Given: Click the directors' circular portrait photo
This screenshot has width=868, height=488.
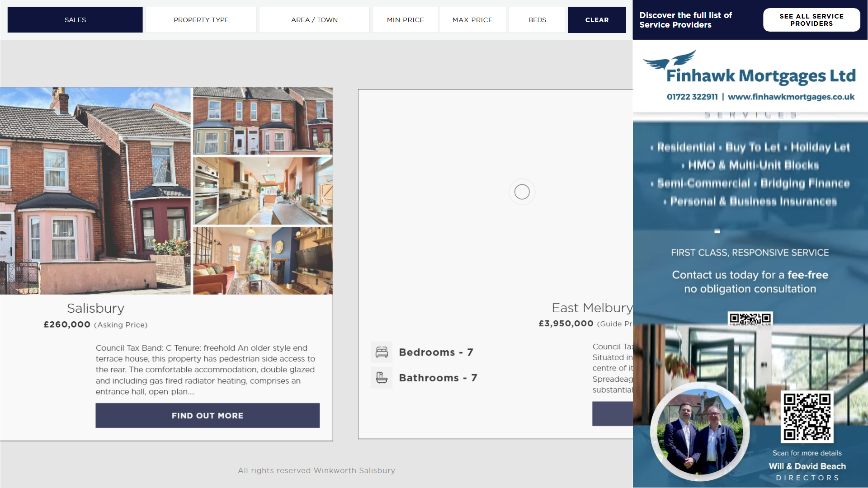Looking at the screenshot, I should pyautogui.click(x=700, y=432).
